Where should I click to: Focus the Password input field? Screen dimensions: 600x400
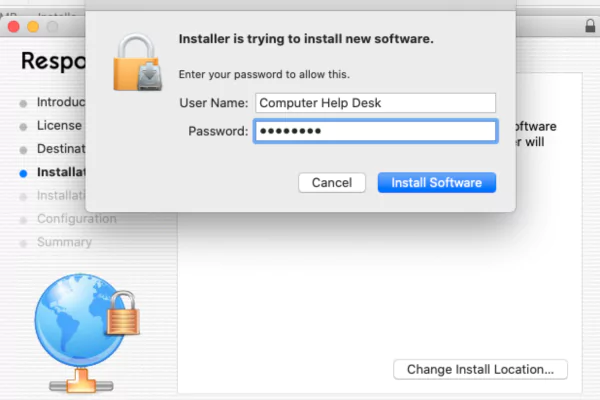pyautogui.click(x=375, y=132)
